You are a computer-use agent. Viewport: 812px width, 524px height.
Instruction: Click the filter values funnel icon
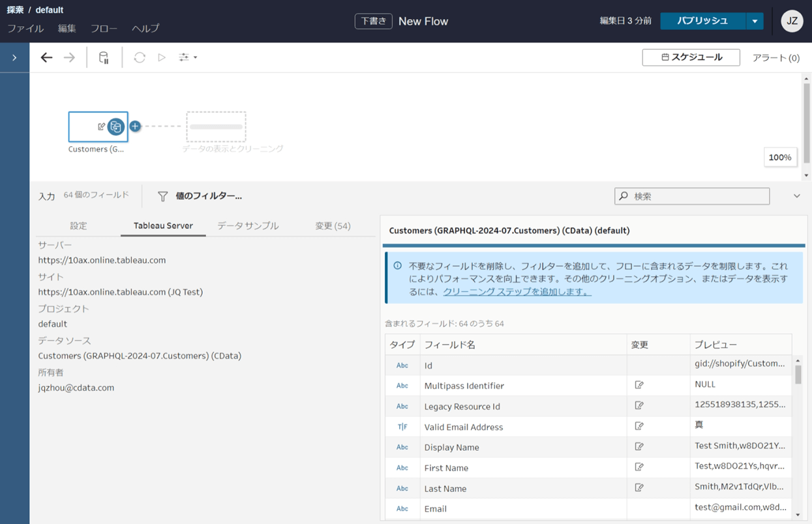(163, 196)
